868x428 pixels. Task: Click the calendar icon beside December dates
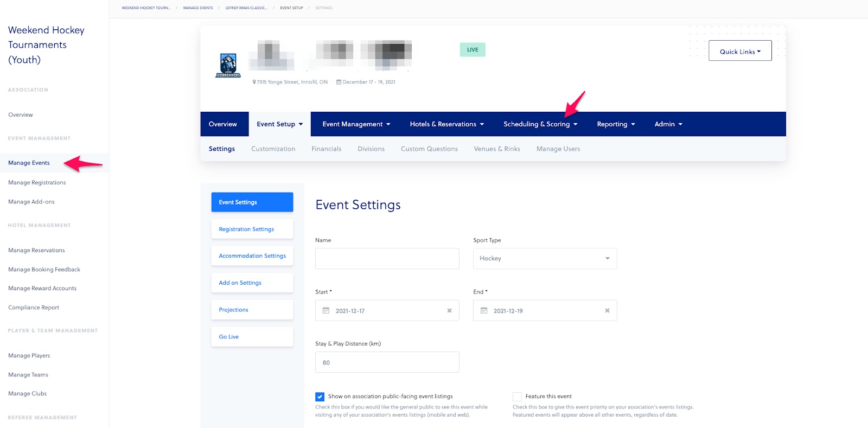coord(339,82)
